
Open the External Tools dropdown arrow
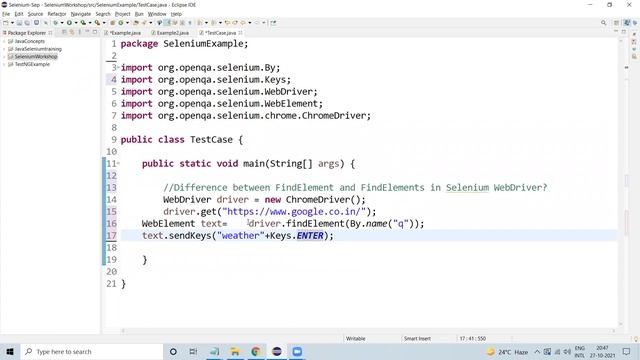pos(104,23)
